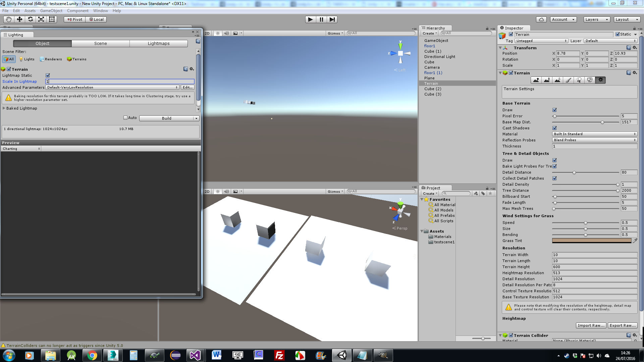Image resolution: width=644 pixels, height=362 pixels.
Task: Open the Assets menu
Action: 30,11
